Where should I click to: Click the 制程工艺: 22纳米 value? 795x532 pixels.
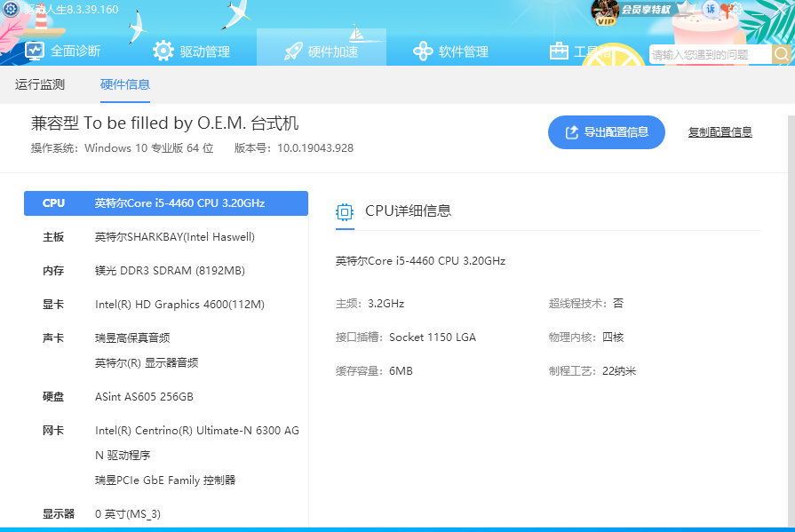(592, 371)
